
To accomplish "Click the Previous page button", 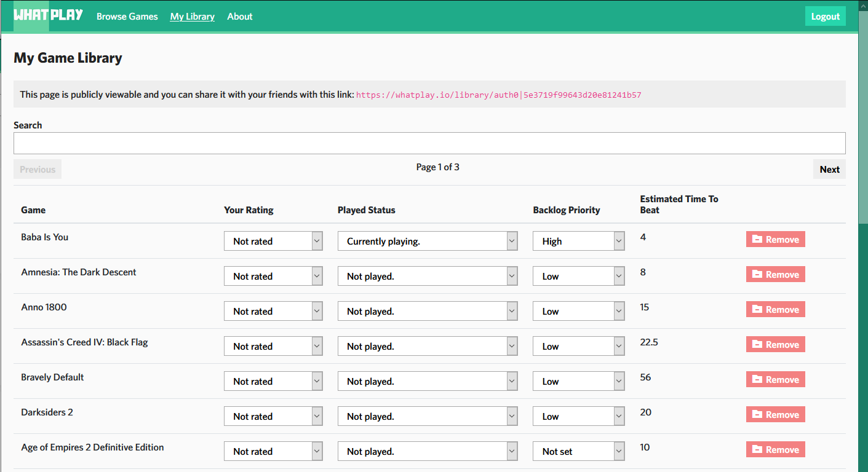I will [x=38, y=170].
